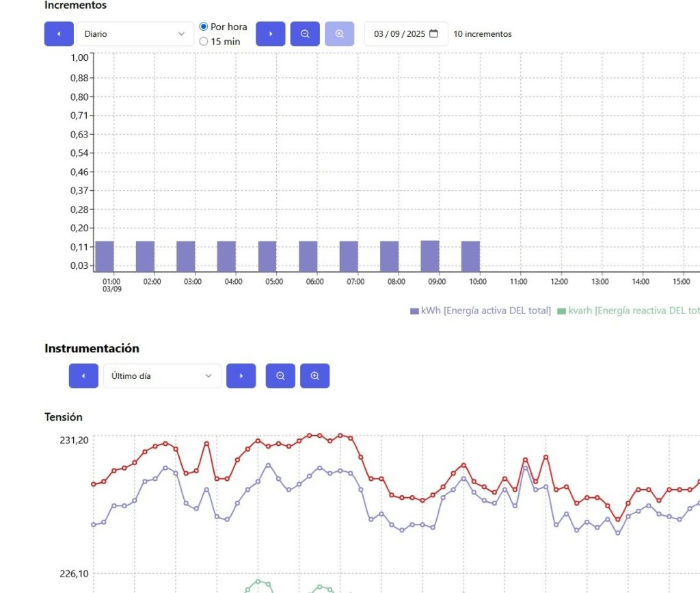
Task: Click green kvarh legend color swatch
Action: [562, 311]
